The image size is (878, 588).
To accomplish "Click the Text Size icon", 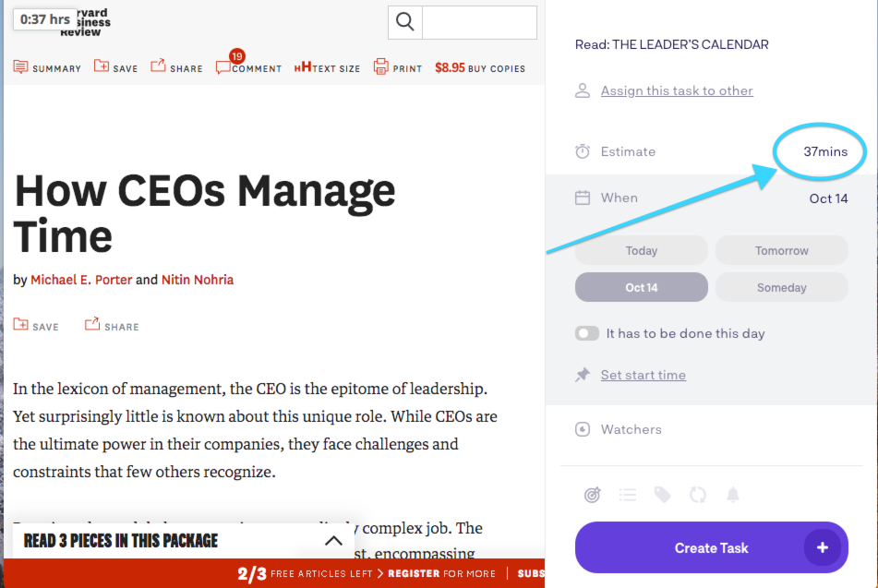I will 303,67.
